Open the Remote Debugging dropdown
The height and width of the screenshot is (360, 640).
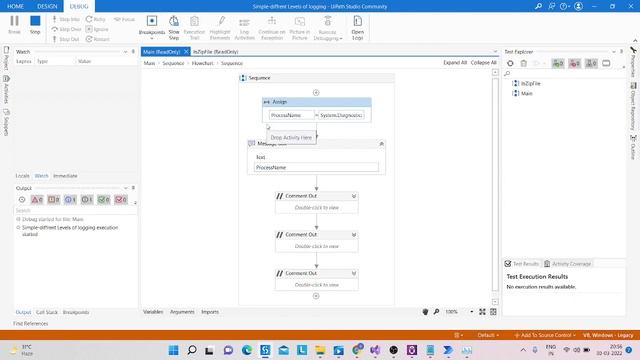pos(328,28)
